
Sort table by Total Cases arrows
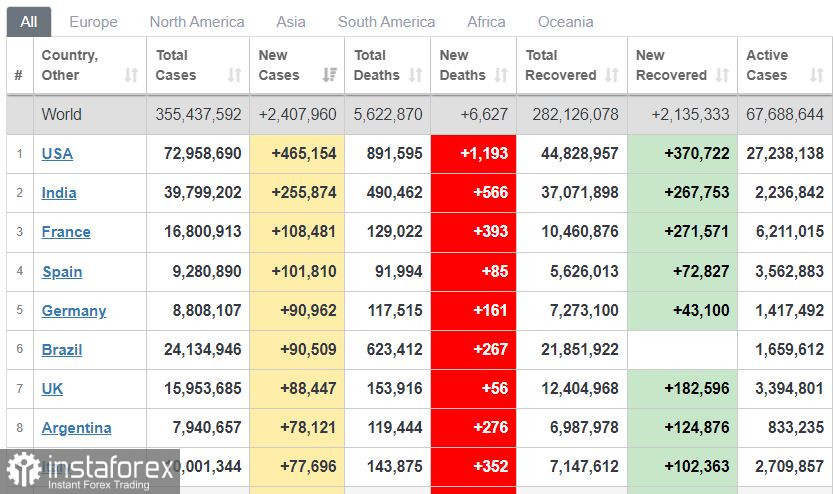tap(234, 75)
